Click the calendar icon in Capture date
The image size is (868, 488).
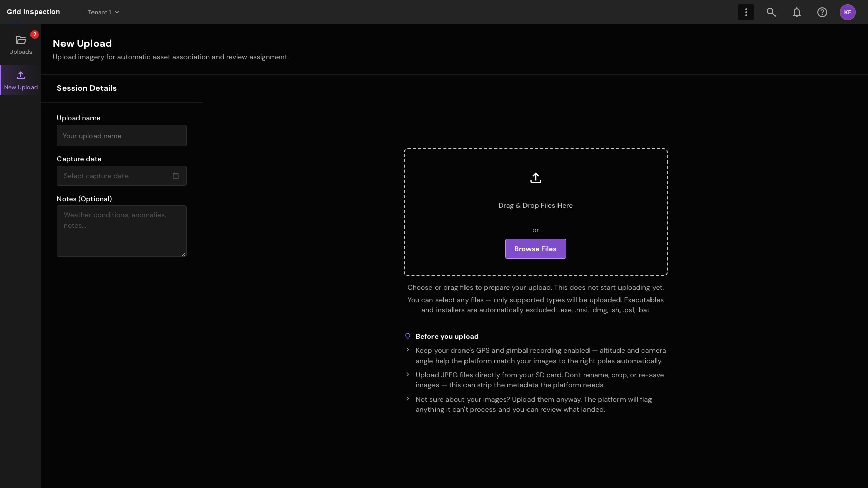(176, 176)
